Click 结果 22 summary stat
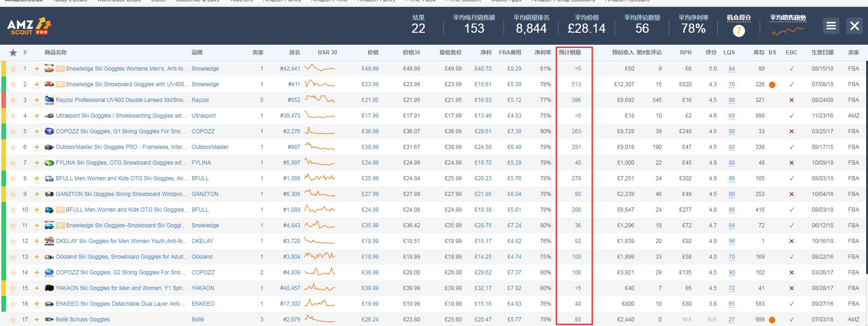Image resolution: width=868 pixels, height=326 pixels. tap(418, 24)
